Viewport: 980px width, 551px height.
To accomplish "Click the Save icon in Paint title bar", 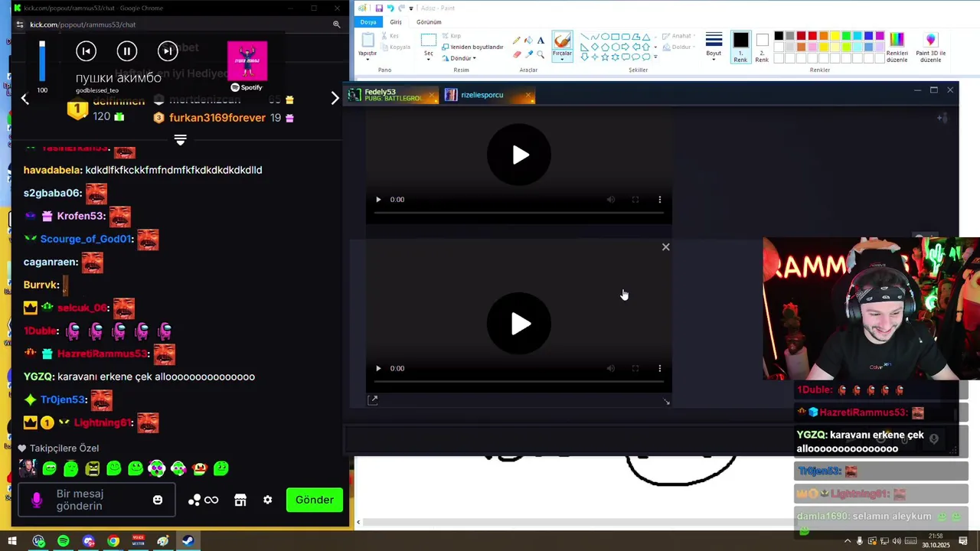I will [x=379, y=8].
